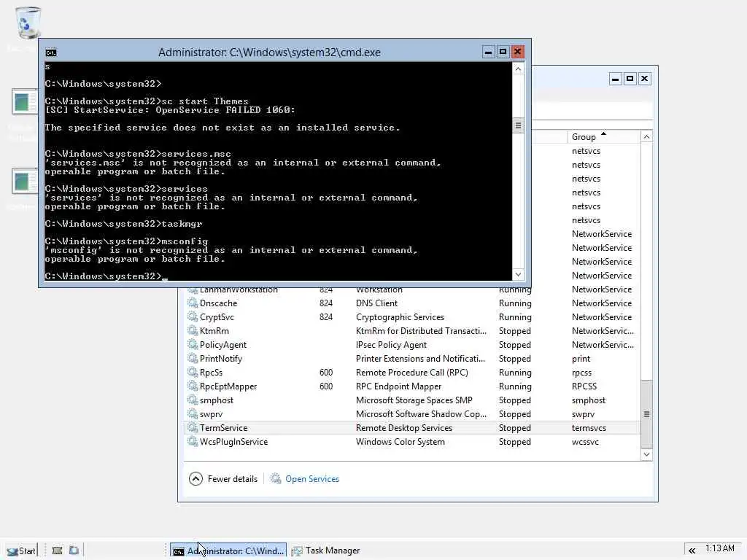Click 'Remote Desktop Services' description
This screenshot has height=560, width=747.
(x=404, y=427)
